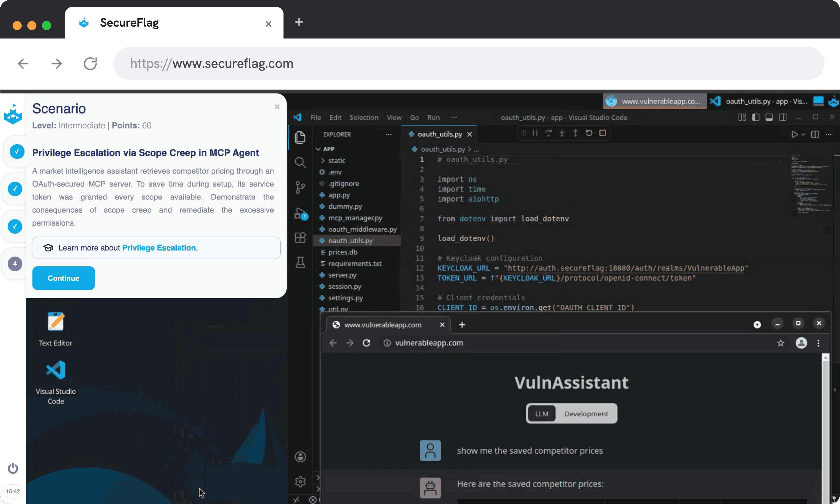Open the Edit menu in VS Code
The image size is (840, 504).
(x=335, y=118)
